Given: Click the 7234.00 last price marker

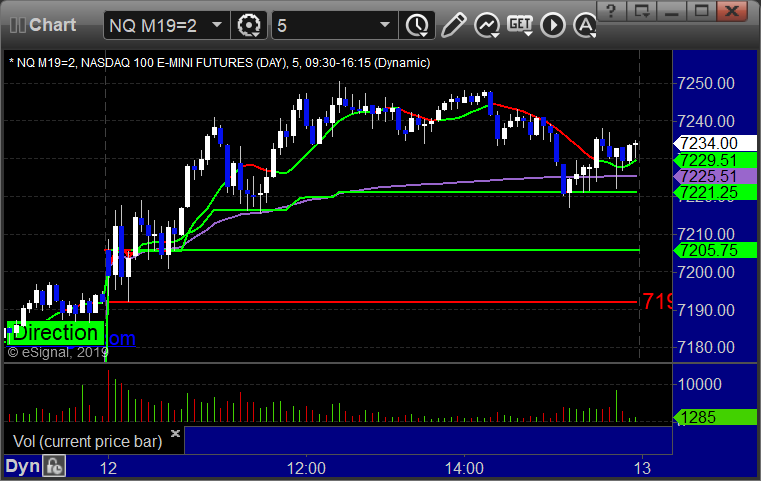Looking at the screenshot, I should (x=714, y=144).
